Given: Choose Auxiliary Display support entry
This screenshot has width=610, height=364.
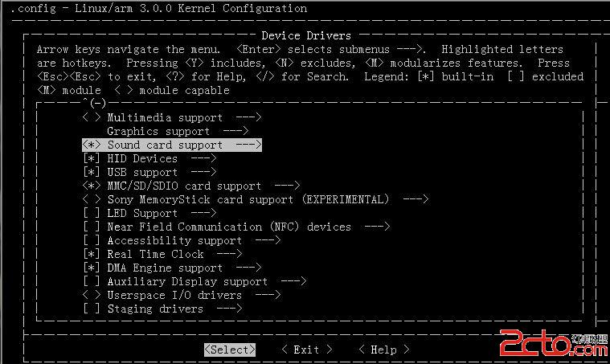Looking at the screenshot, I should [x=187, y=281].
